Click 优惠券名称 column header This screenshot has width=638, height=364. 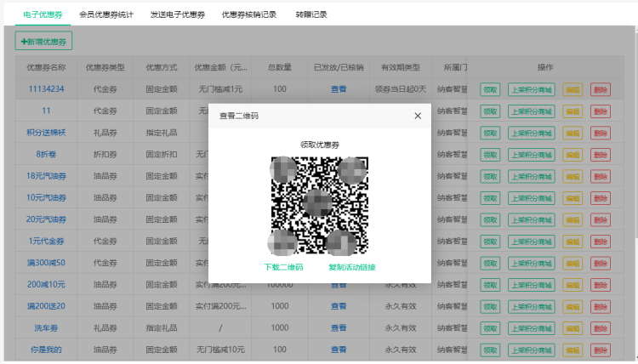point(46,67)
